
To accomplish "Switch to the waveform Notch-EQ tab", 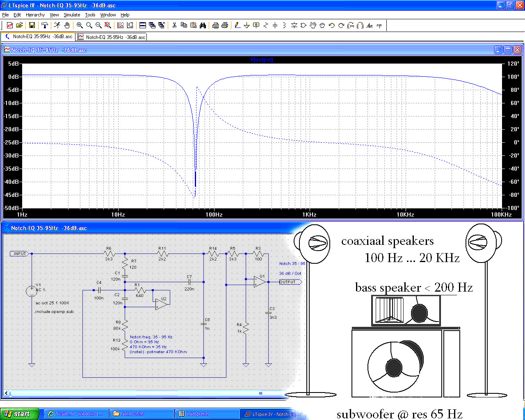I will tap(111, 37).
